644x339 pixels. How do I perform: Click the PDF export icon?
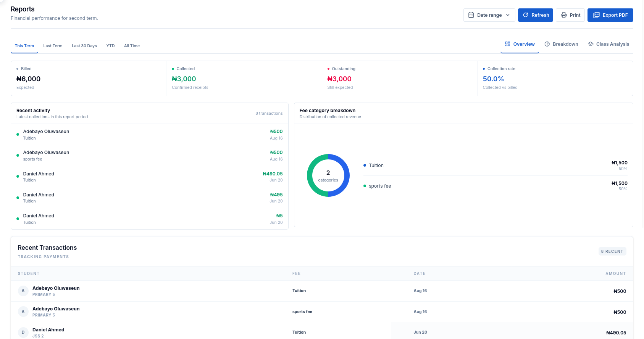click(596, 15)
